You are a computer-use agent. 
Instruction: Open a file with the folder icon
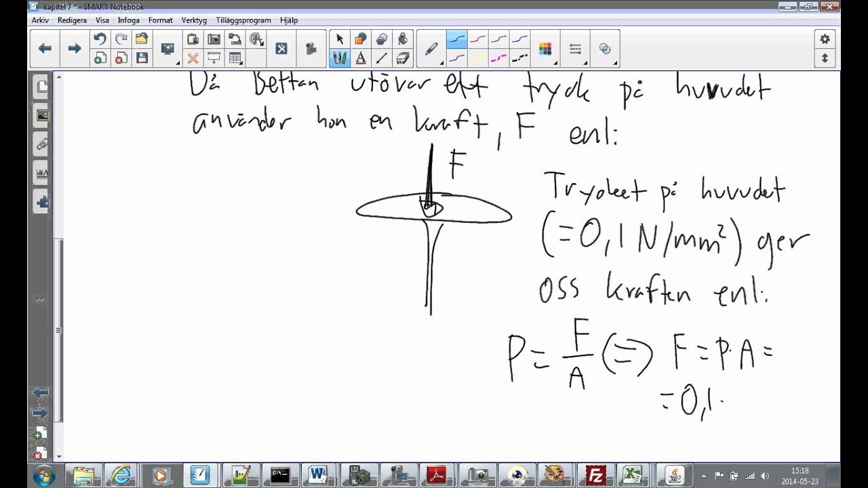(142, 39)
